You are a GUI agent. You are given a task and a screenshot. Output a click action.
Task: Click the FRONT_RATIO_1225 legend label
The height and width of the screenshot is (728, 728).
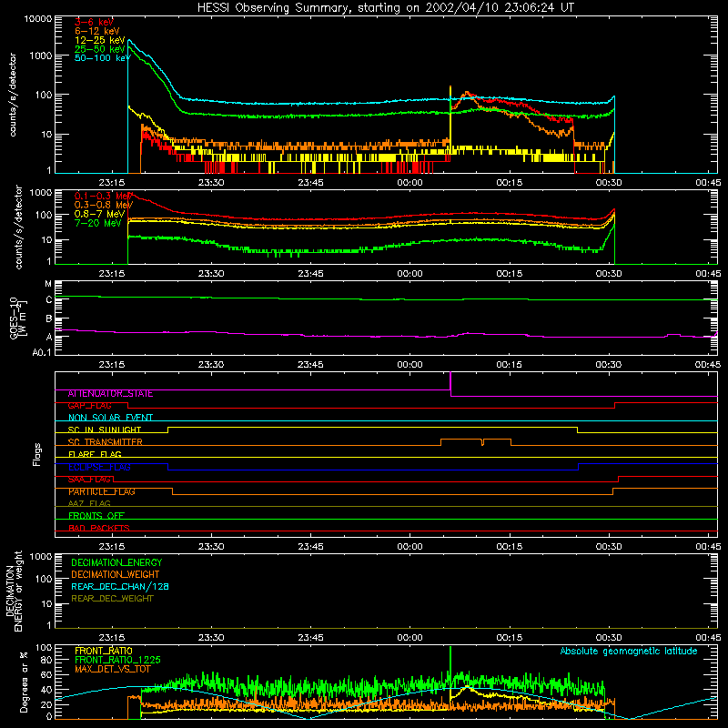pos(117,660)
